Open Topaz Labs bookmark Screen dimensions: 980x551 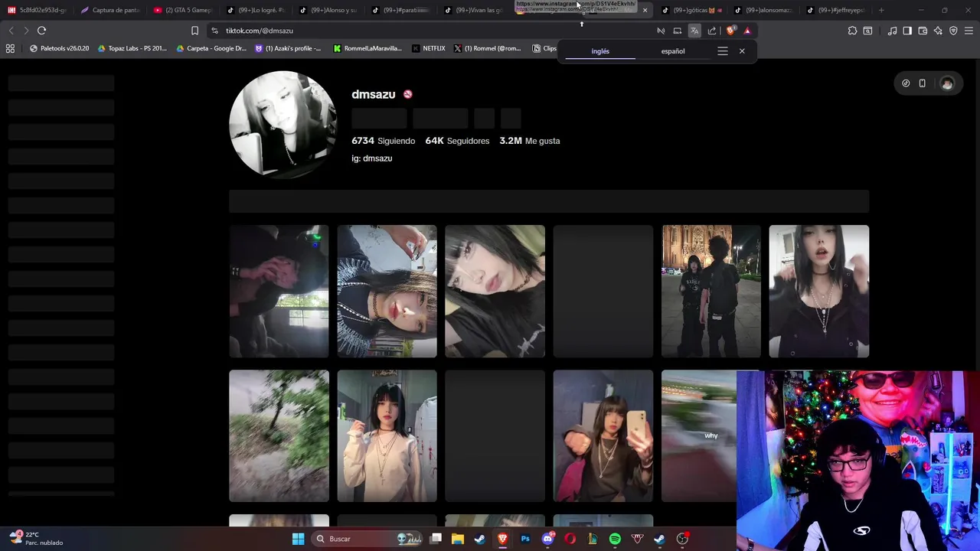(132, 48)
